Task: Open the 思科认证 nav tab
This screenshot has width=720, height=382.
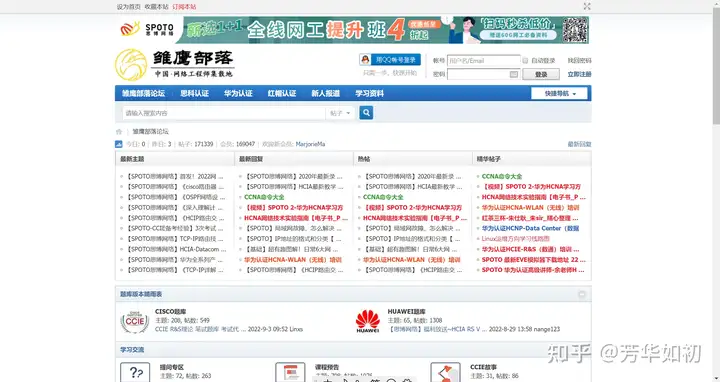Action: (194, 93)
